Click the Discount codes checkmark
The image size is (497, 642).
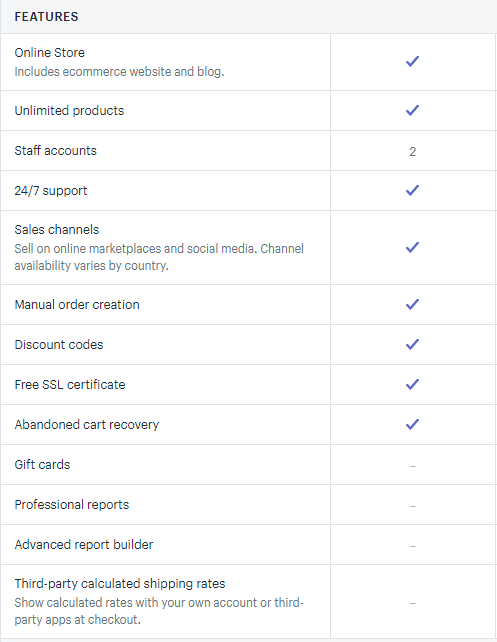(x=412, y=344)
